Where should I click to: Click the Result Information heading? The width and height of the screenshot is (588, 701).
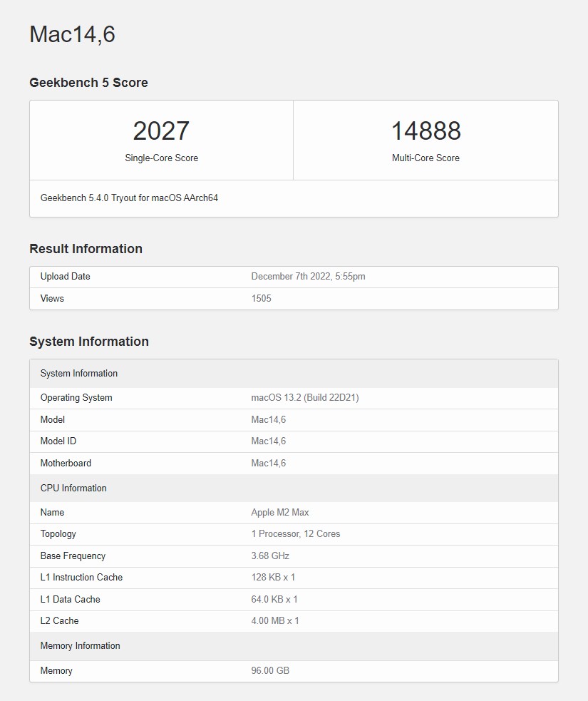pyautogui.click(x=86, y=249)
